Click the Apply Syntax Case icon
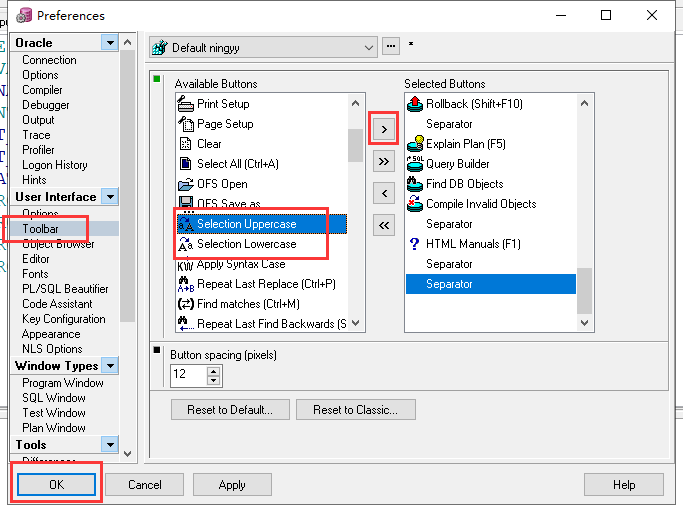Image resolution: width=683 pixels, height=512 pixels. coord(186,264)
